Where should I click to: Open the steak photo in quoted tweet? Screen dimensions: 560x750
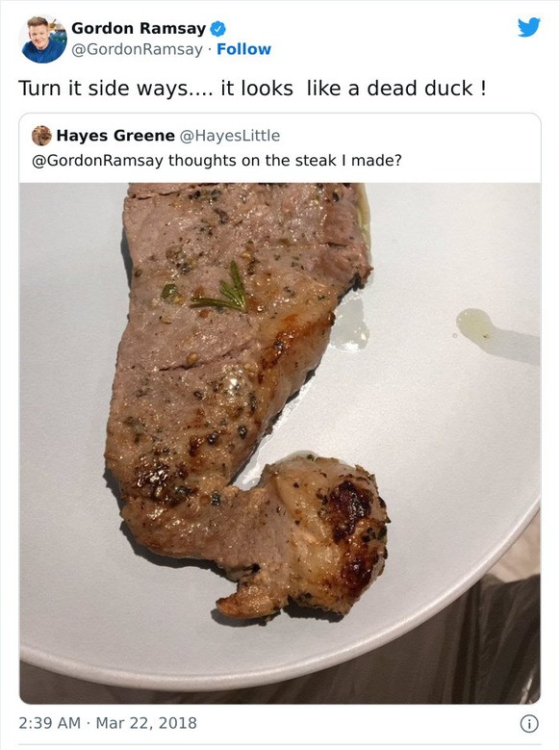[x=280, y=443]
